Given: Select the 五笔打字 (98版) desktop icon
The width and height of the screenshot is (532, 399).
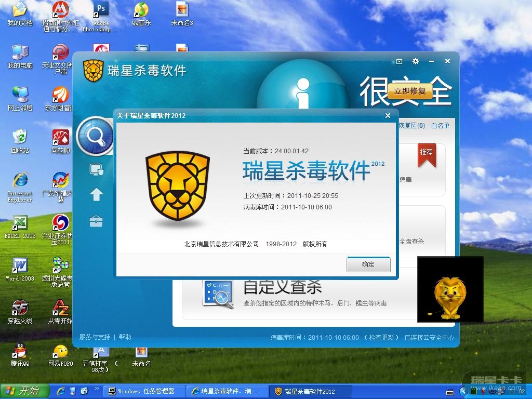Looking at the screenshot, I should click(100, 360).
